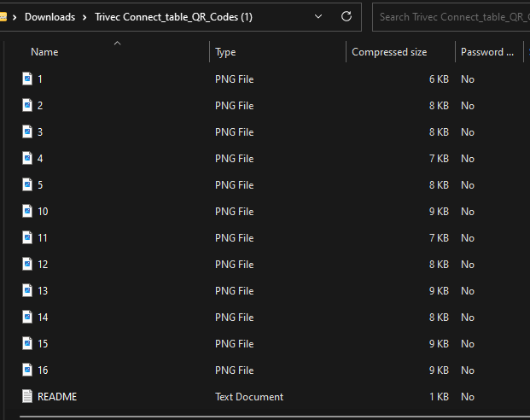
Task: Select the PNG icon for file 2
Action: pyautogui.click(x=27, y=105)
